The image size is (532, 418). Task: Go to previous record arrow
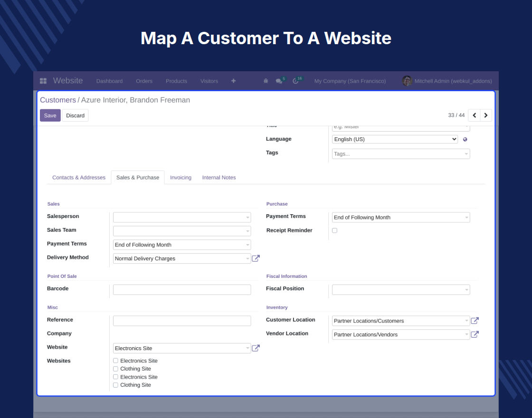point(474,115)
